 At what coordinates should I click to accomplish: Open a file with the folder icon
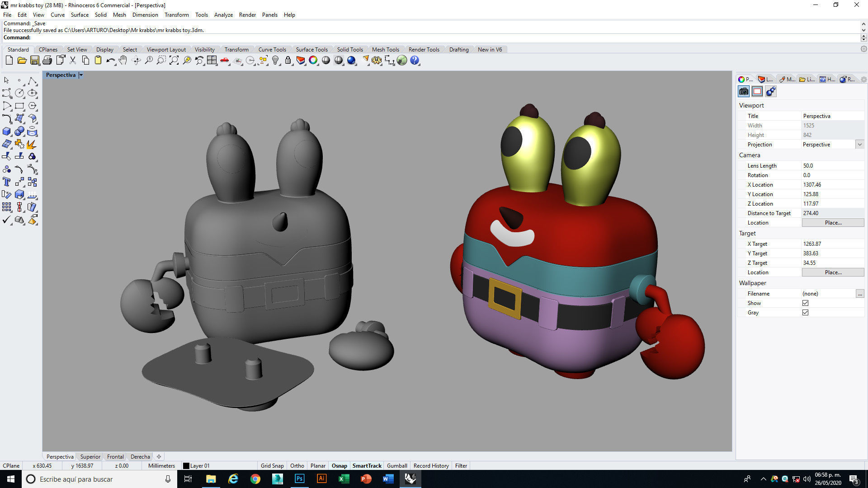22,60
